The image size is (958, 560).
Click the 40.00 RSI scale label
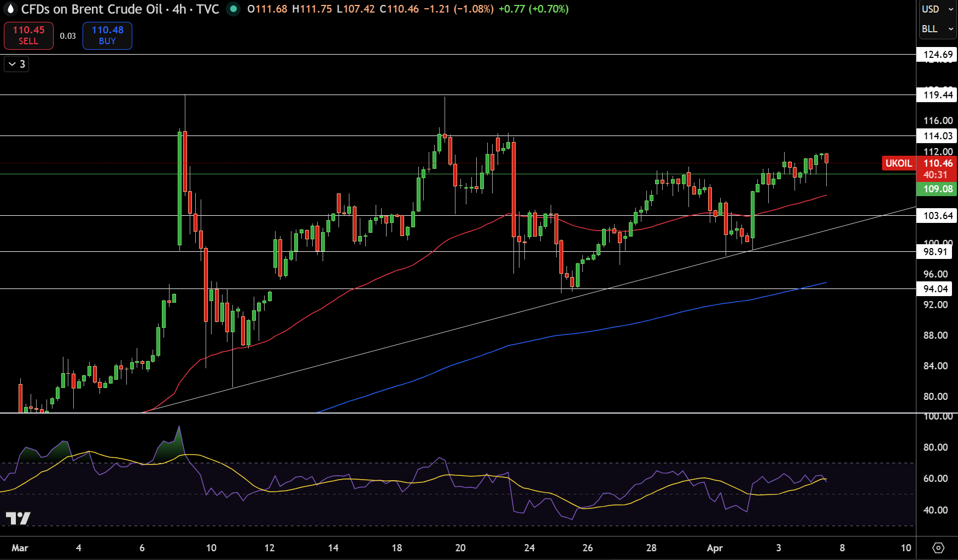coord(935,510)
